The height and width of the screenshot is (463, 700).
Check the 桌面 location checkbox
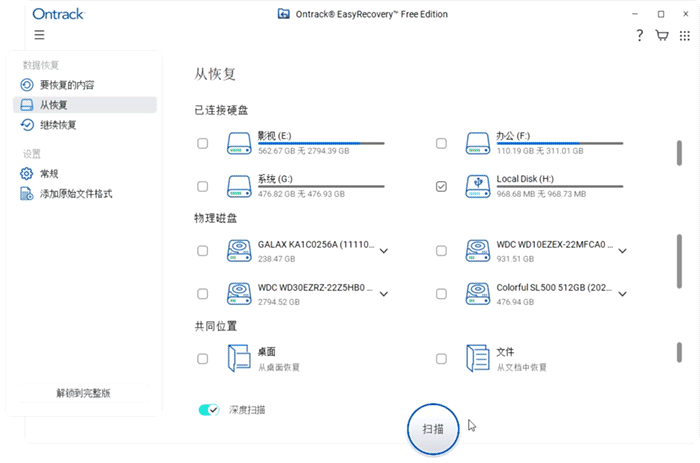pos(203,359)
